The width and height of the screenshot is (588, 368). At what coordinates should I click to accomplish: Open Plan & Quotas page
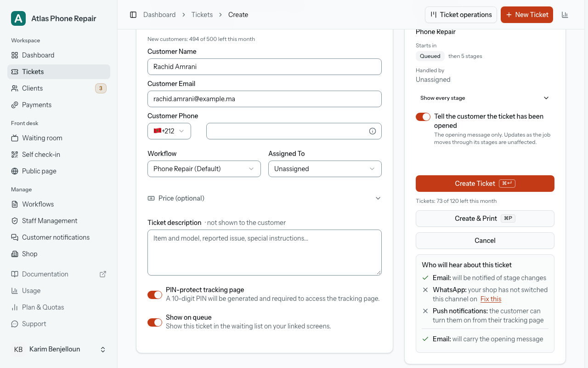click(x=59, y=307)
